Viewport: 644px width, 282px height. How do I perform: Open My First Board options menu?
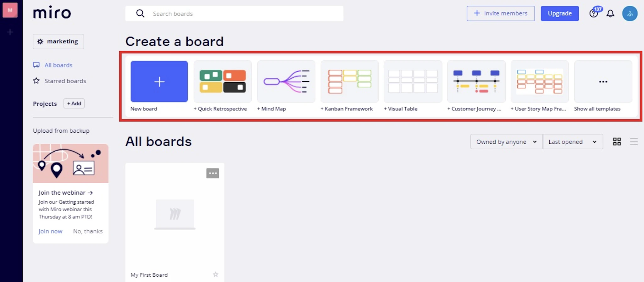(213, 173)
